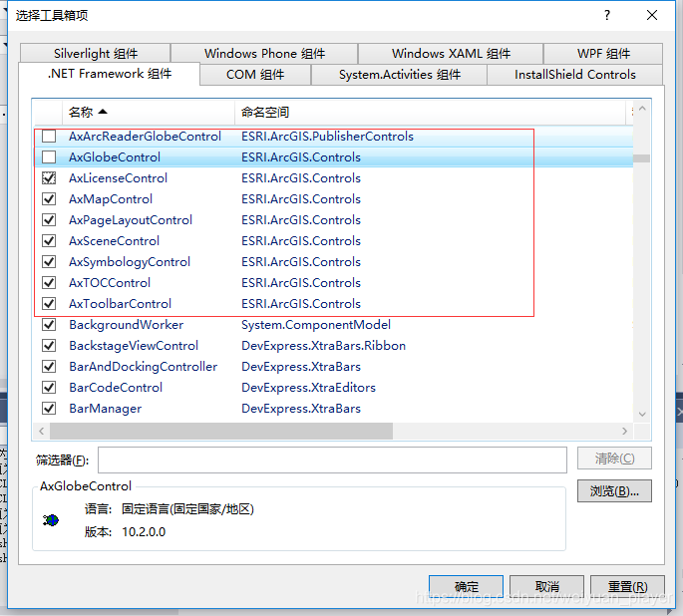The width and height of the screenshot is (683, 616).
Task: Click the vertical scrollbar thumb
Action: pos(642,158)
